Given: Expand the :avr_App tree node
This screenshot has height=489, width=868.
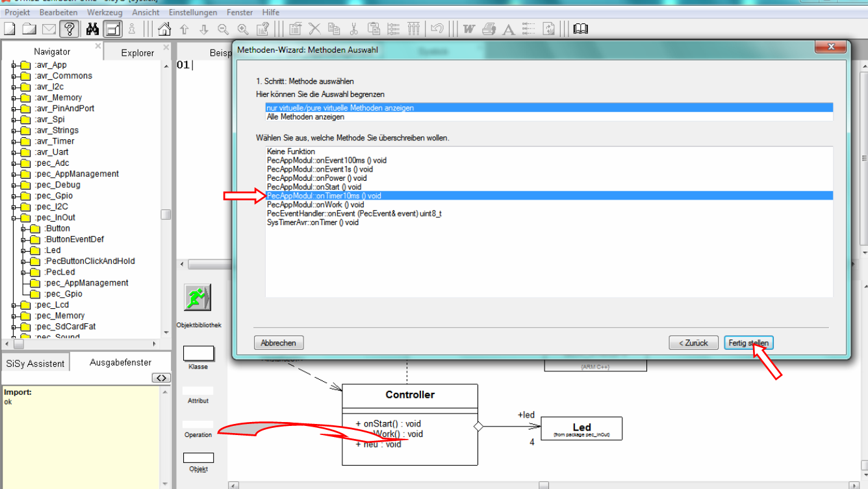Looking at the screenshot, I should [13, 65].
